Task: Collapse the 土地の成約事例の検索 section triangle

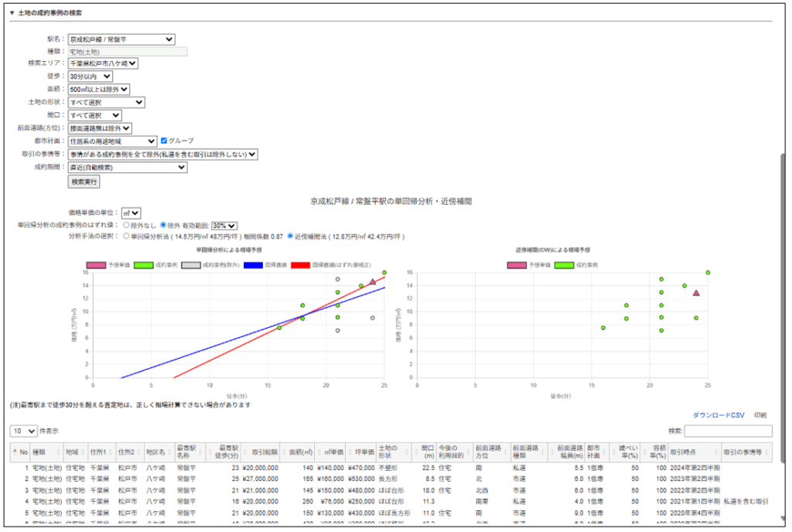Action: (12, 13)
